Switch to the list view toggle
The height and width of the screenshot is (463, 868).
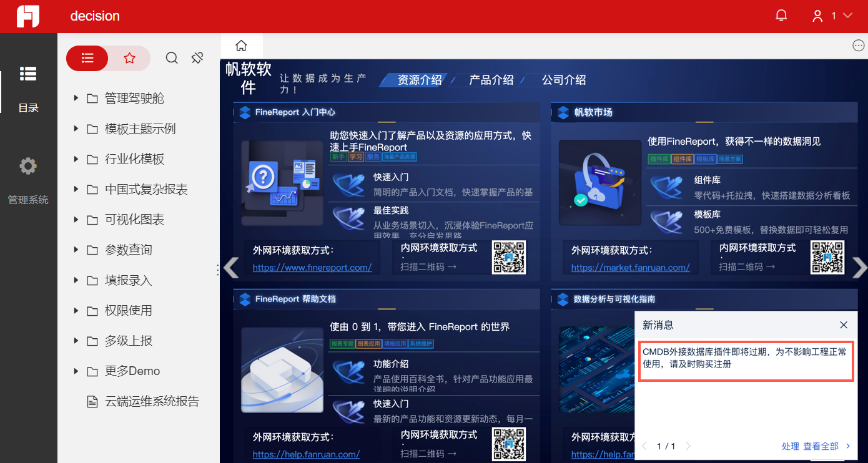[x=87, y=58]
